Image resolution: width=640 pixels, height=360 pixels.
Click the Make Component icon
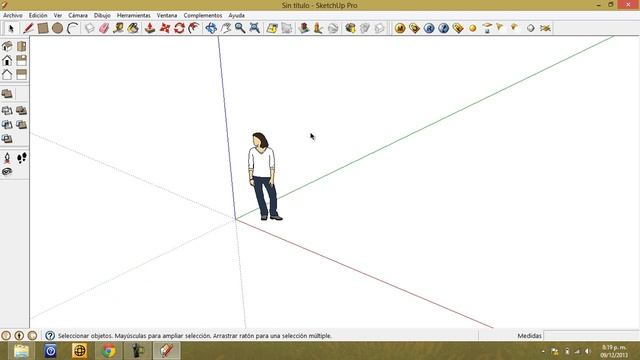click(89, 28)
